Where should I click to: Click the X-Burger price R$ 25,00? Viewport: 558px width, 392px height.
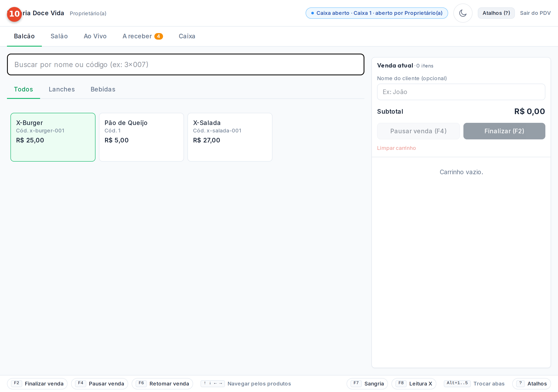(30, 140)
